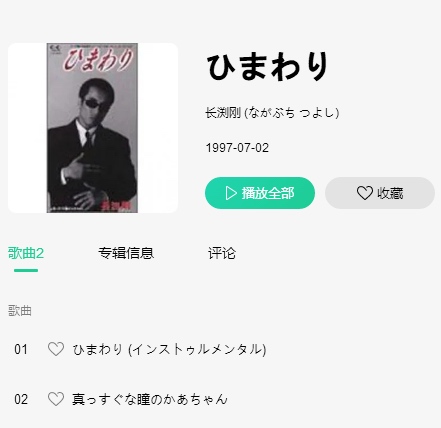This screenshot has width=441, height=428.
Task: Click the gray 歌曲 section header
Action: tap(20, 311)
